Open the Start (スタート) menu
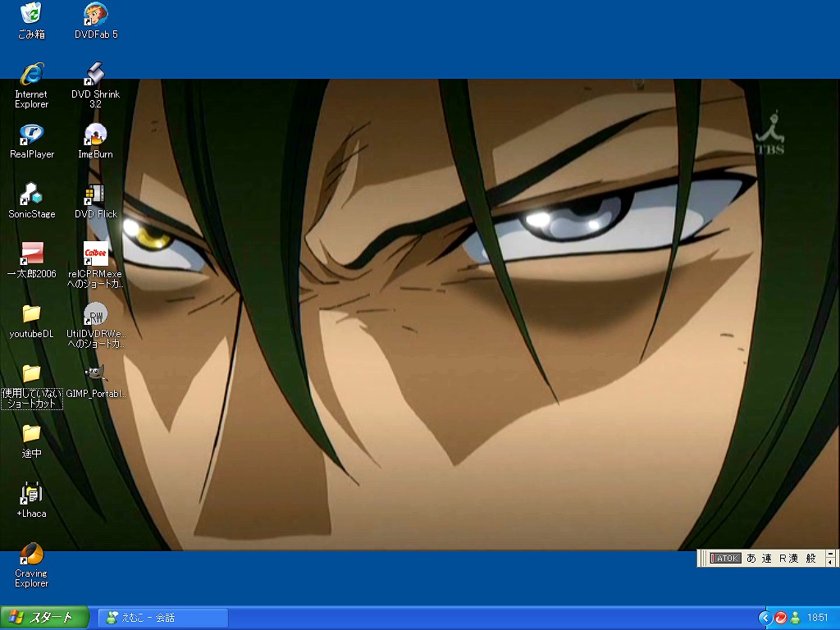 click(44, 618)
